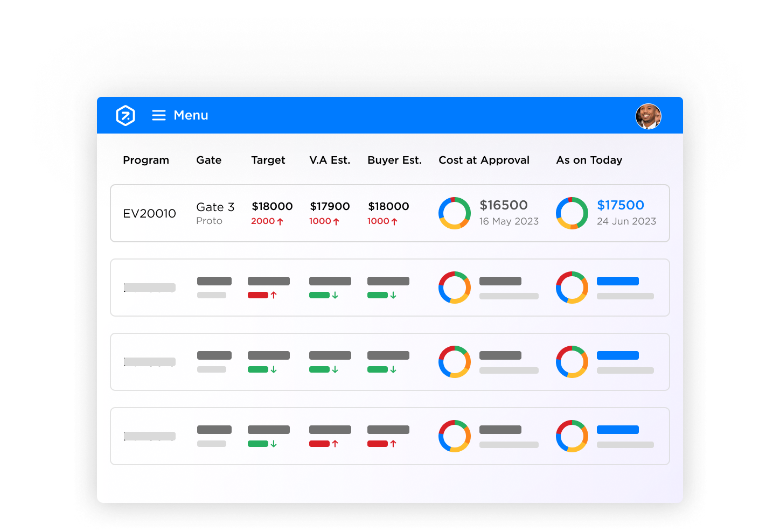This screenshot has height=532, width=780.
Task: Click V.A Est. value $17900
Action: pos(330,206)
